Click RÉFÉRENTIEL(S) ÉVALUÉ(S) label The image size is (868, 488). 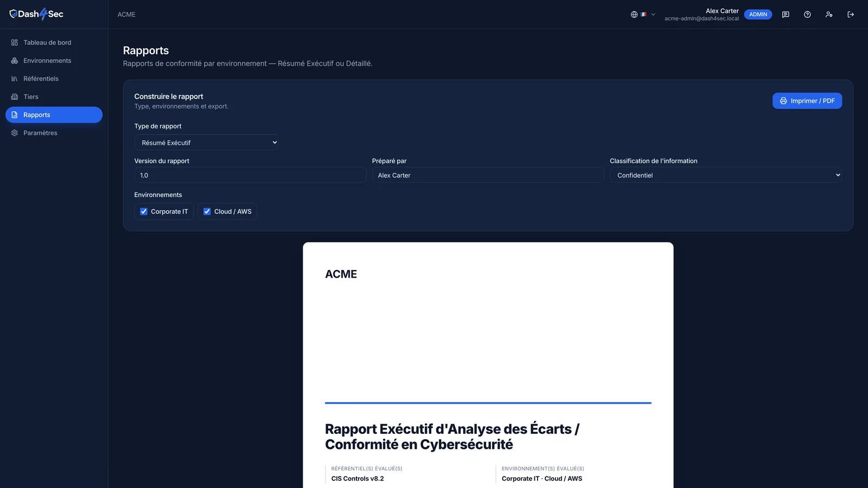pos(367,468)
